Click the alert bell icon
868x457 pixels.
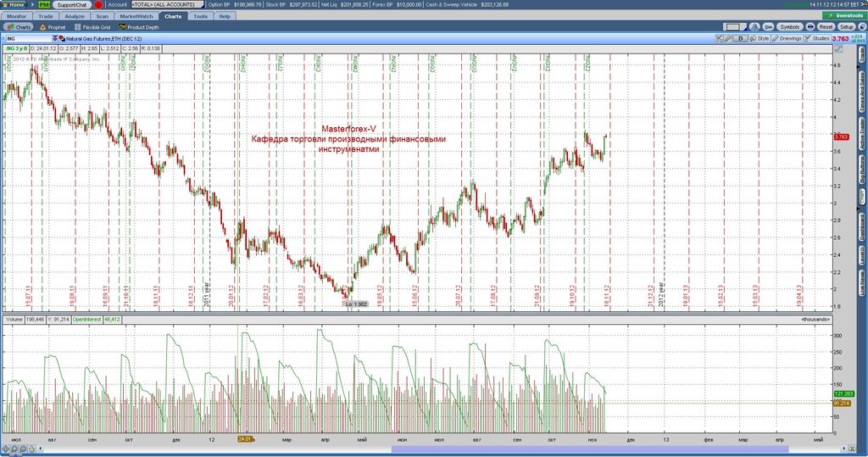(754, 26)
